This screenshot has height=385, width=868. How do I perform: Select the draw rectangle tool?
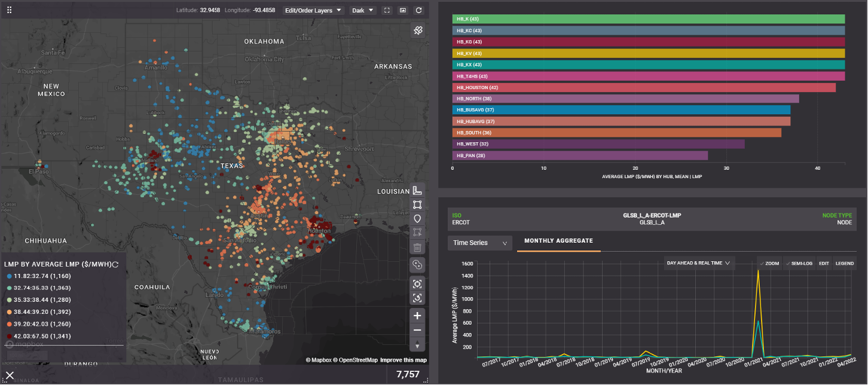click(x=417, y=204)
